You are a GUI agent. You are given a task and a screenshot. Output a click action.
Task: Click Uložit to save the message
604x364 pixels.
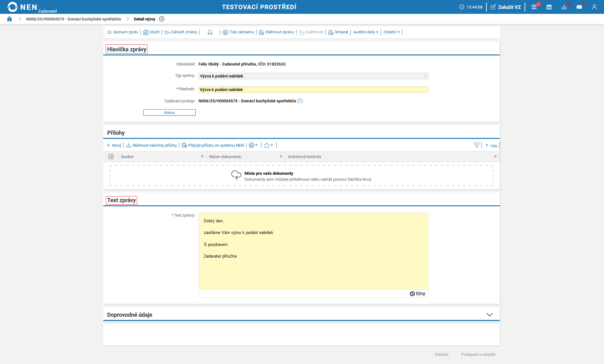pyautogui.click(x=151, y=32)
